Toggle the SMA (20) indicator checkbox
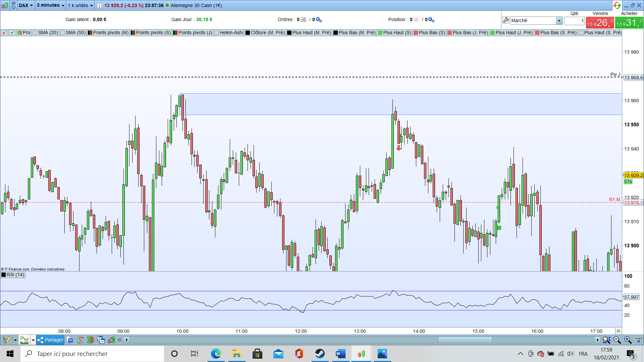The height and width of the screenshot is (362, 644). pos(35,33)
